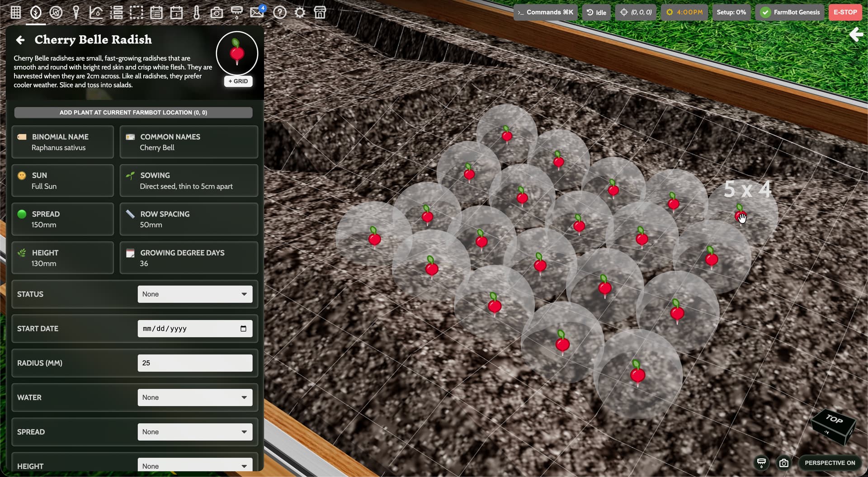
Task: Open the farm map grid icon
Action: [x=16, y=12]
